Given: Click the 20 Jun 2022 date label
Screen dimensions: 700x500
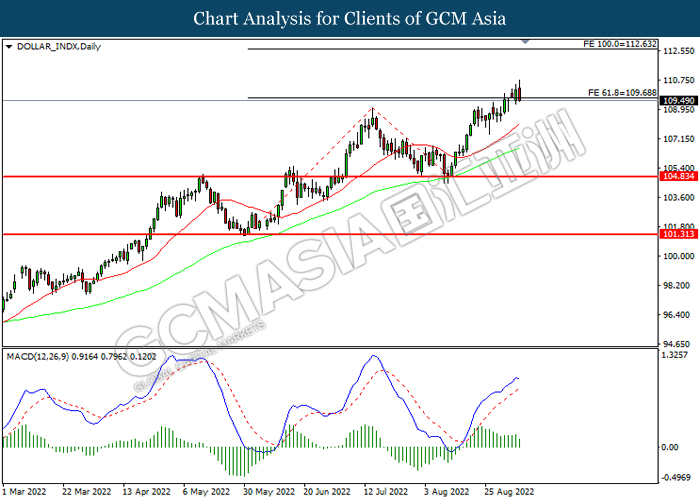Looking at the screenshot, I should [x=327, y=492].
